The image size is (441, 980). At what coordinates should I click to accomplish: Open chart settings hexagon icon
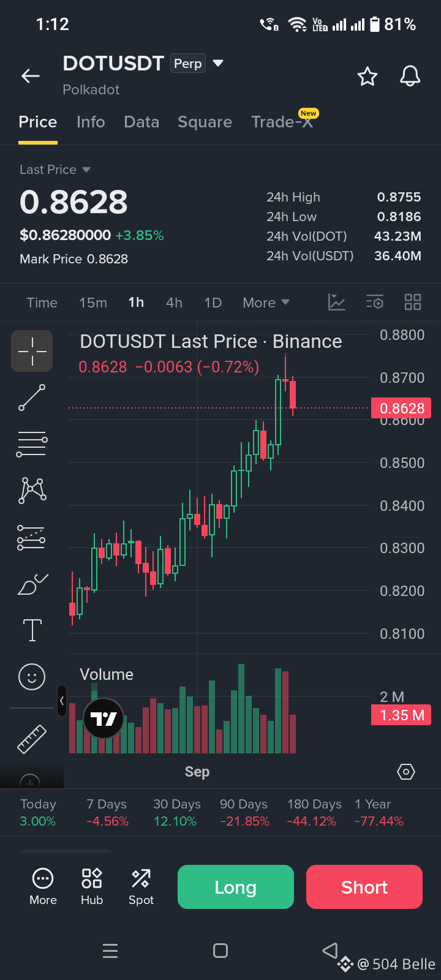[406, 772]
